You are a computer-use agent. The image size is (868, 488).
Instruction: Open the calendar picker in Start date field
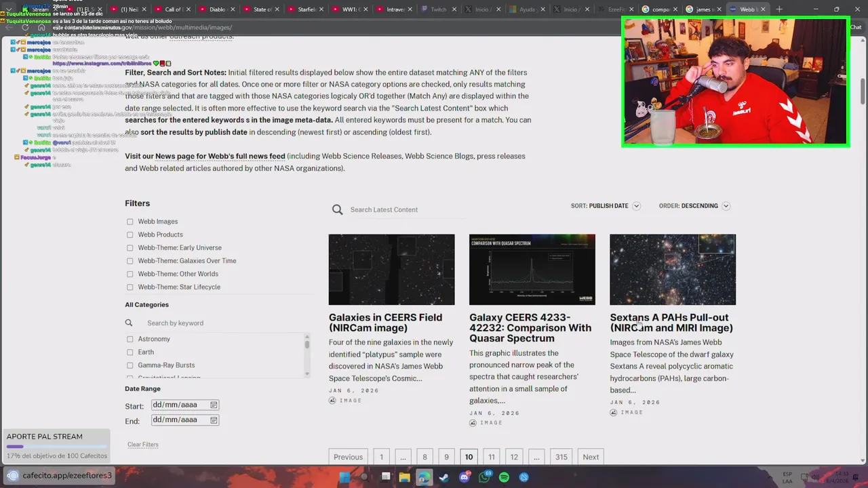click(x=214, y=405)
